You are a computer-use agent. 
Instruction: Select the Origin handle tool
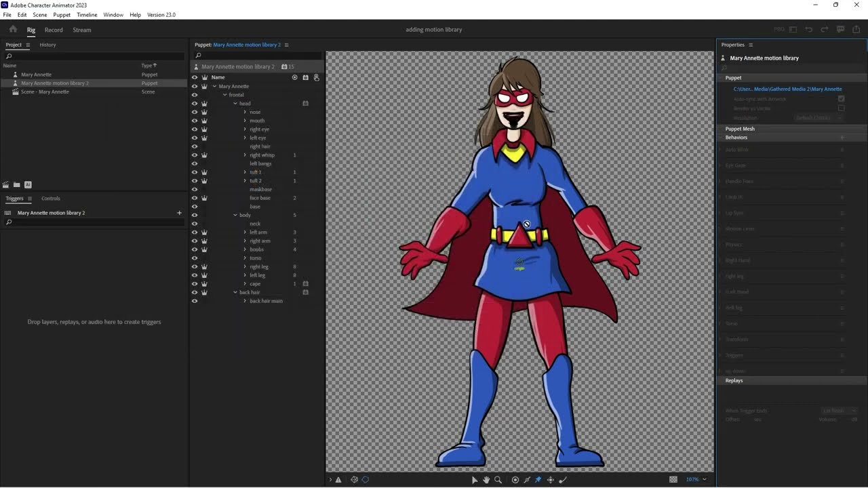point(515,479)
